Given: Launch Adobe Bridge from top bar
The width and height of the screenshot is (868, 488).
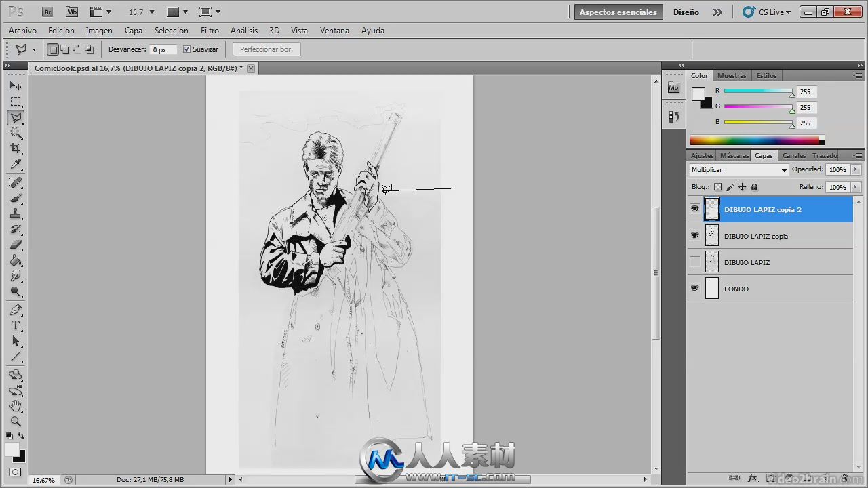Looking at the screenshot, I should (x=47, y=12).
